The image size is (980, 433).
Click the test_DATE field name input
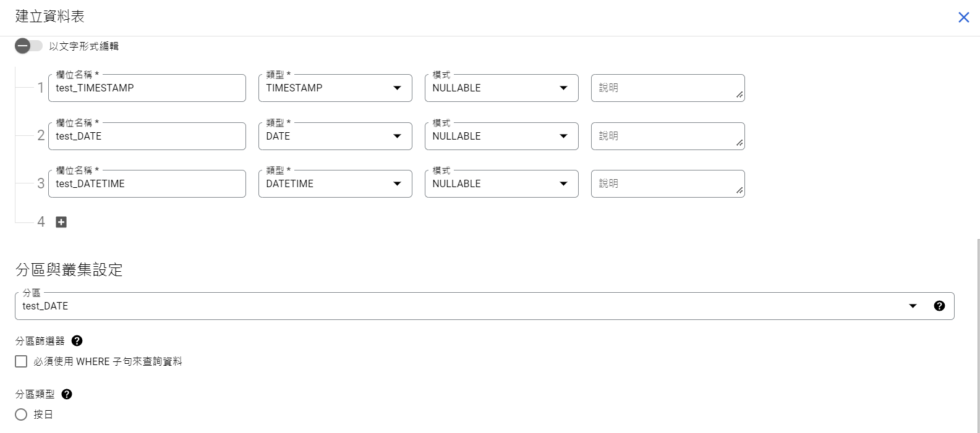click(x=147, y=136)
